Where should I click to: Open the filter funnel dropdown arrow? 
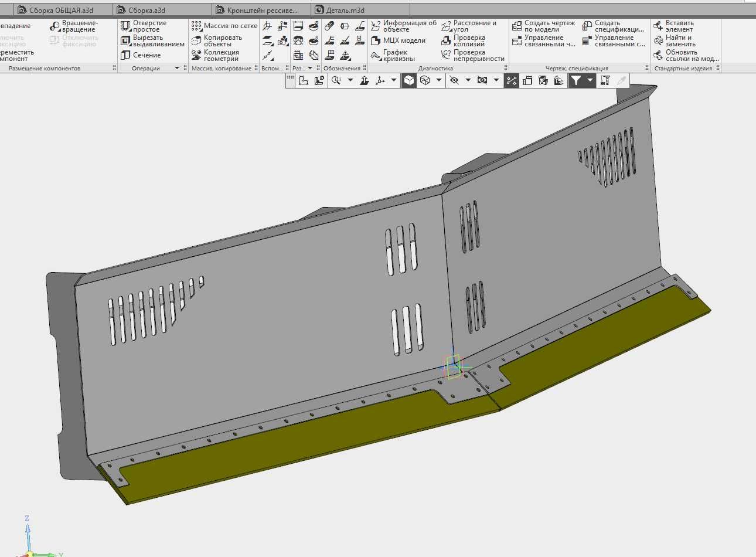(x=590, y=80)
